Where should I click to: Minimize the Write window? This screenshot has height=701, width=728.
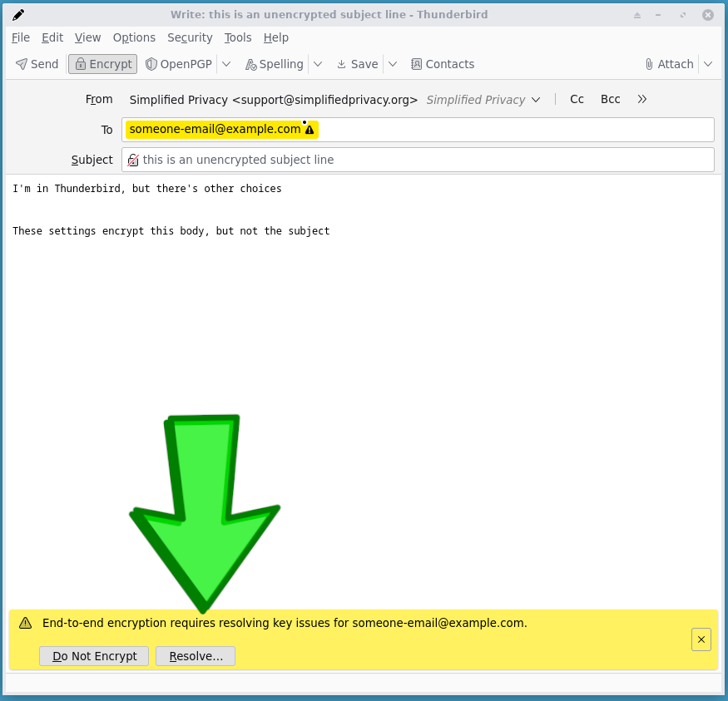[658, 15]
